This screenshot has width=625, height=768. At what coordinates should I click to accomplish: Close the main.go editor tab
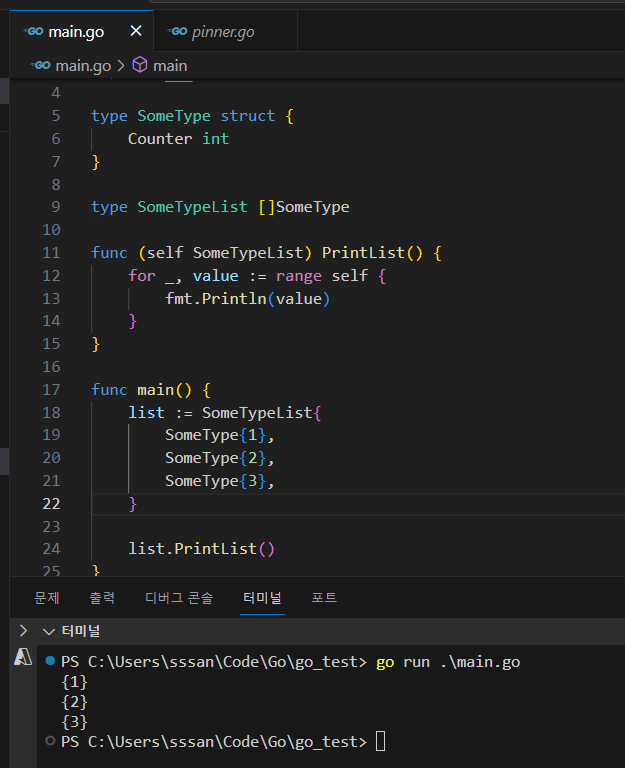[136, 32]
